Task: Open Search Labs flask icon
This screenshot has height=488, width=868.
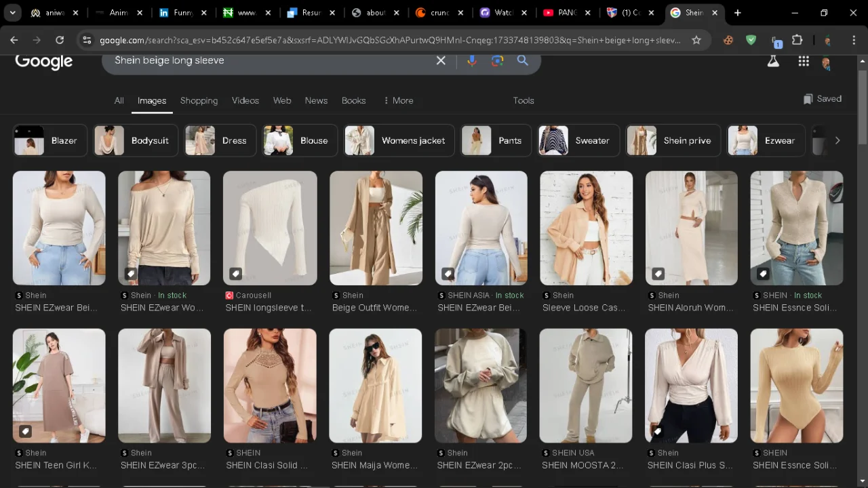Action: pos(773,61)
